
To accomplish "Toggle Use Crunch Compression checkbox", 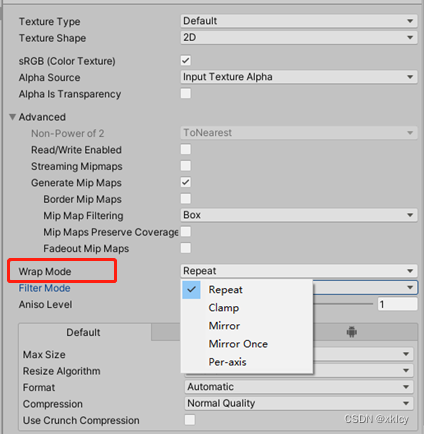I will [190, 420].
